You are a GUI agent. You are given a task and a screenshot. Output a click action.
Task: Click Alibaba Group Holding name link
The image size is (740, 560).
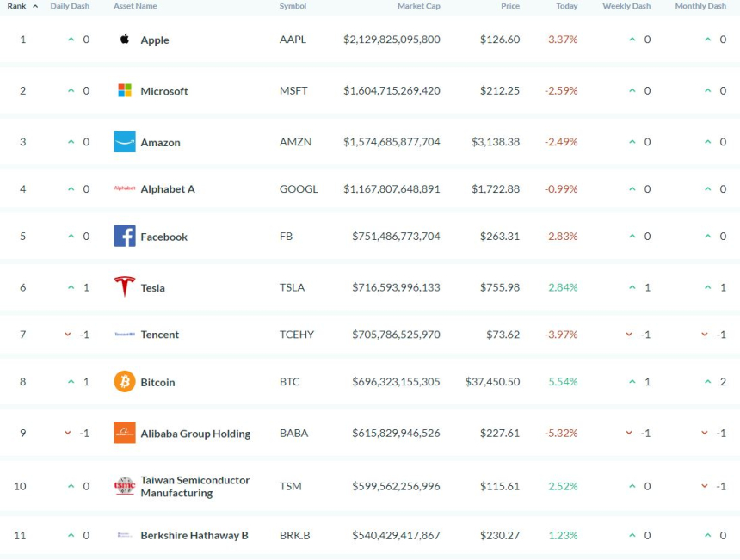195,434
